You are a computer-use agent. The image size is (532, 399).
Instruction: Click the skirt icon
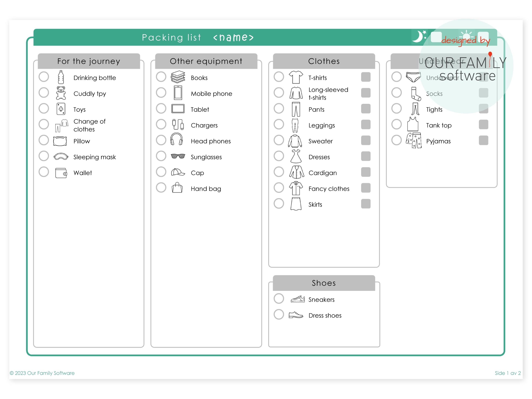click(296, 204)
